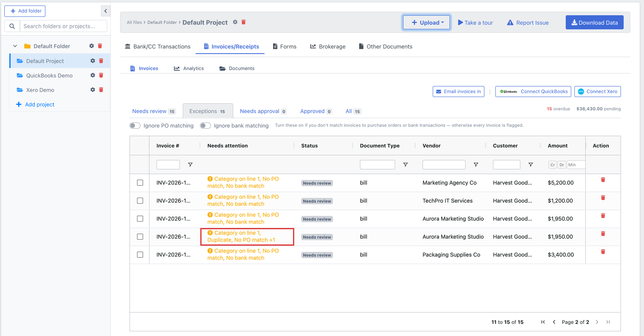Collapse the Default Folder tree arrow
The width and height of the screenshot is (644, 336).
click(x=15, y=46)
